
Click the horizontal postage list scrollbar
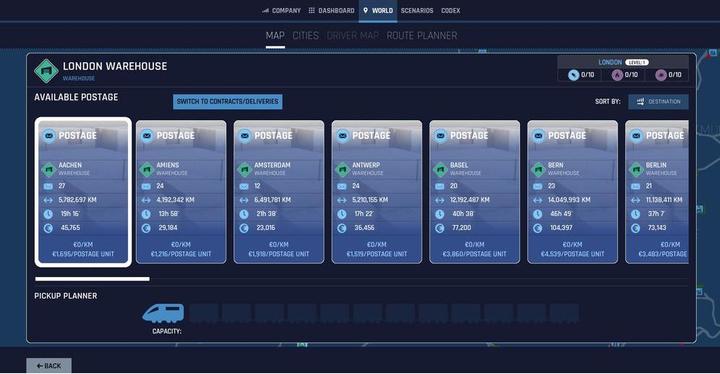pyautogui.click(x=92, y=279)
